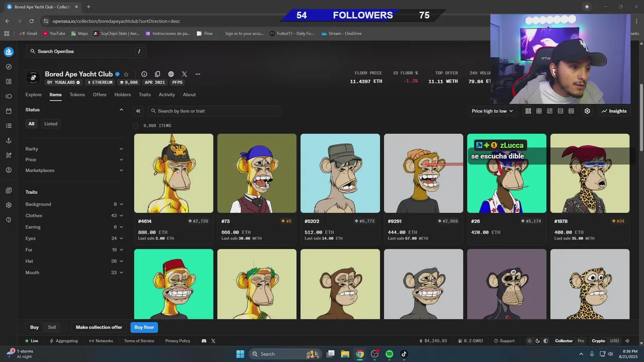
Task: Set currency display to Crypto
Action: (598, 341)
